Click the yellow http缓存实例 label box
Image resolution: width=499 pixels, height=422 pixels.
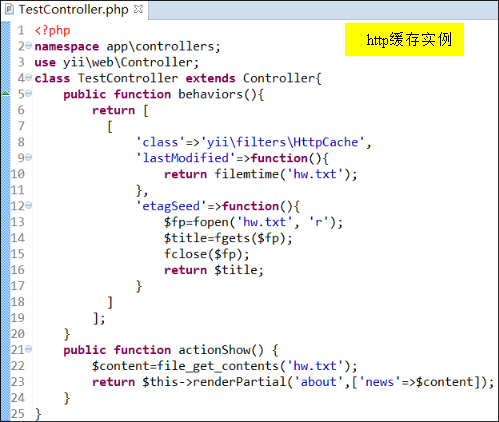[x=404, y=39]
